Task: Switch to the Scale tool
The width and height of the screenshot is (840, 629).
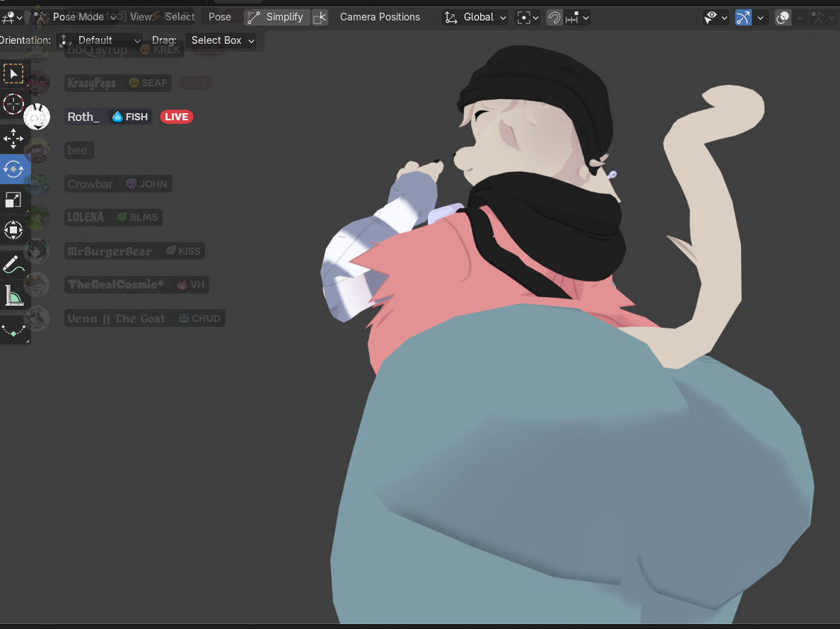Action: (x=13, y=200)
